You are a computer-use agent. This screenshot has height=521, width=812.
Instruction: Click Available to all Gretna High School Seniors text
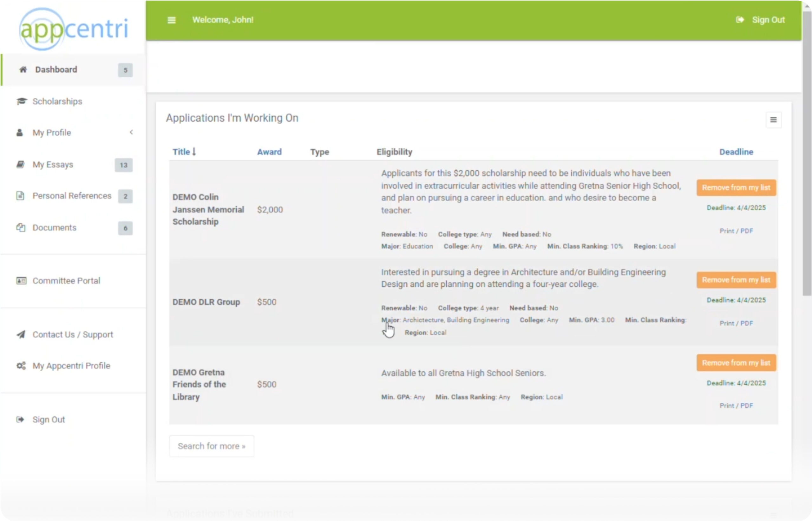click(463, 373)
